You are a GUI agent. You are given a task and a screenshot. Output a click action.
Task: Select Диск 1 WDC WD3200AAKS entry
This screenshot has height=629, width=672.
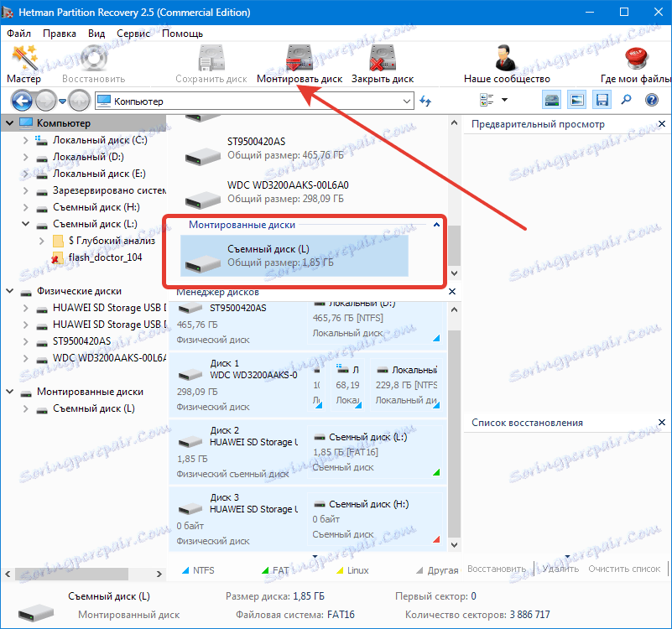[237, 385]
